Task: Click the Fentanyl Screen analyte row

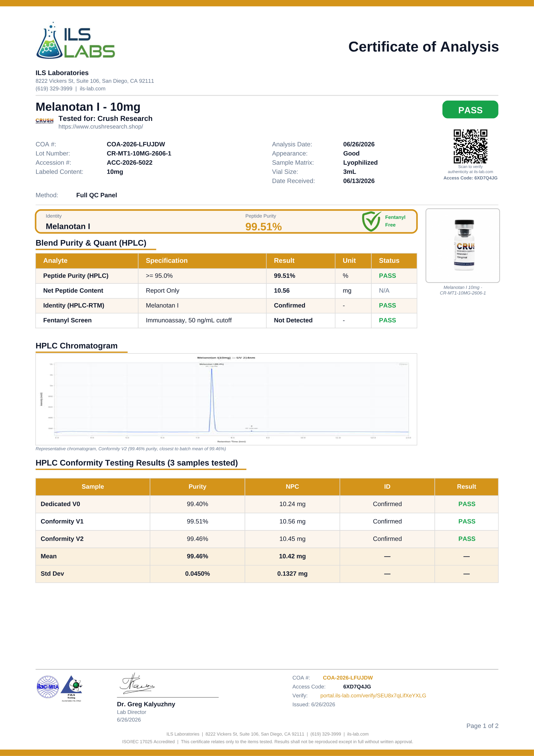Action: [226, 320]
